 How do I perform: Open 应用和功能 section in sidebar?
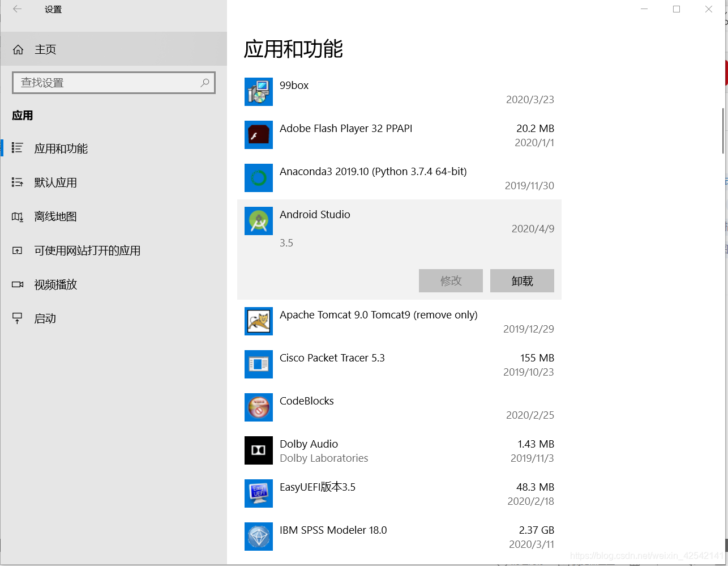click(x=113, y=148)
